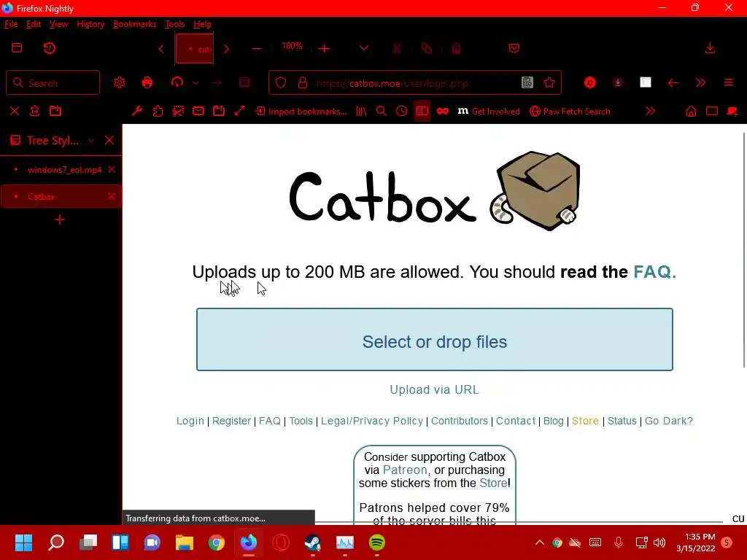
Task: Click the Firefox View window icon
Action: [x=18, y=48]
